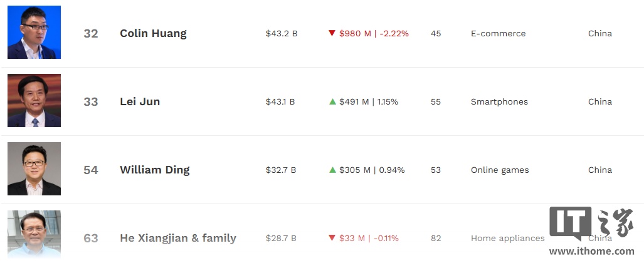
Task: Select the E-commerce industry text
Action: [x=498, y=34]
